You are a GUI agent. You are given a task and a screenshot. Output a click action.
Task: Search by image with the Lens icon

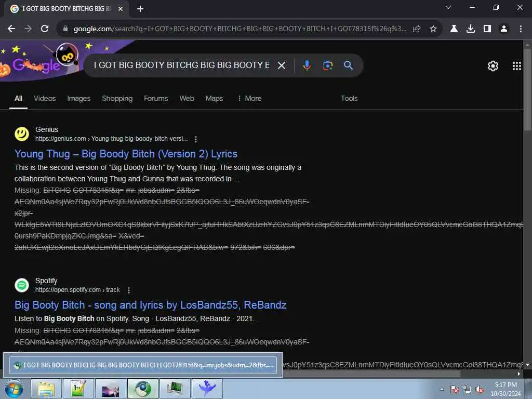[327, 65]
